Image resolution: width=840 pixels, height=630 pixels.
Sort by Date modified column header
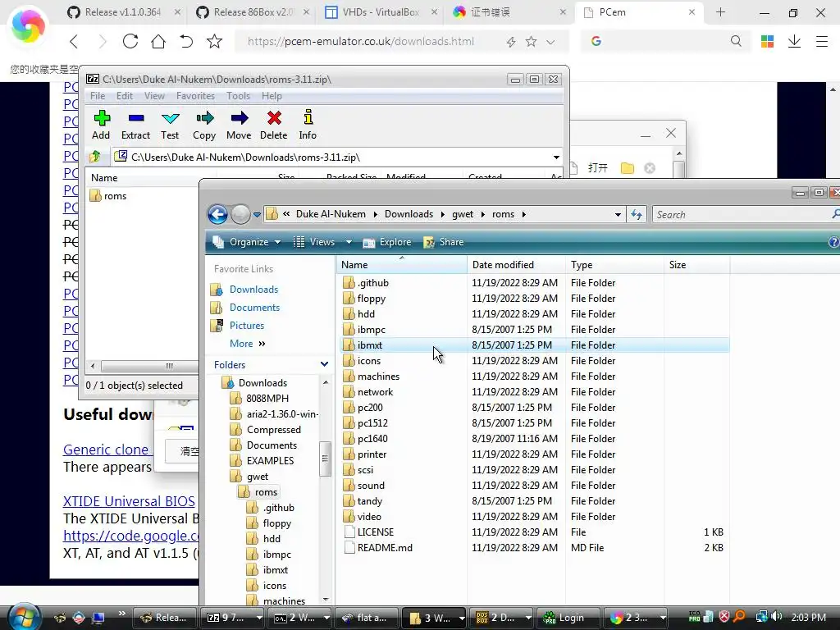pos(516,265)
